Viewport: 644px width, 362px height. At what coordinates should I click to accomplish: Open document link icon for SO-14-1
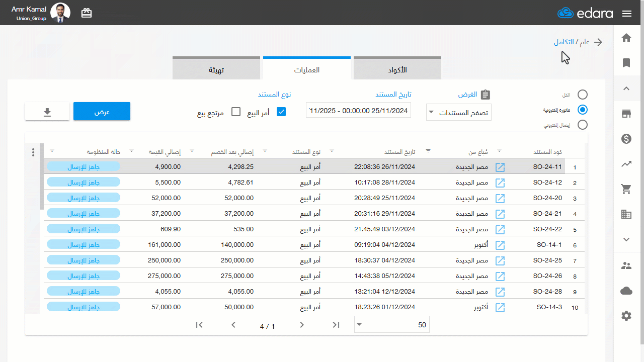click(x=500, y=245)
